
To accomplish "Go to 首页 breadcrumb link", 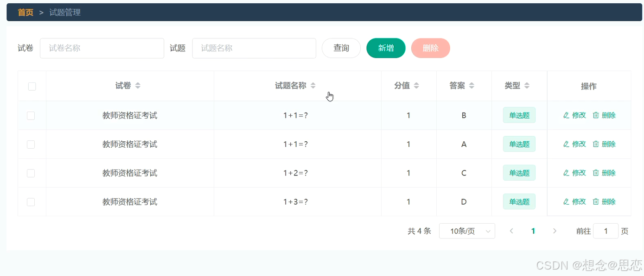I will click(26, 13).
